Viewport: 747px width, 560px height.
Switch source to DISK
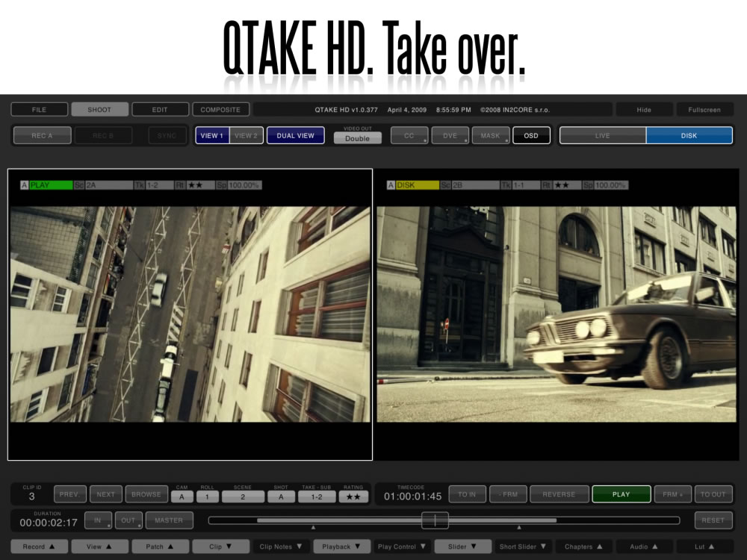coord(689,135)
